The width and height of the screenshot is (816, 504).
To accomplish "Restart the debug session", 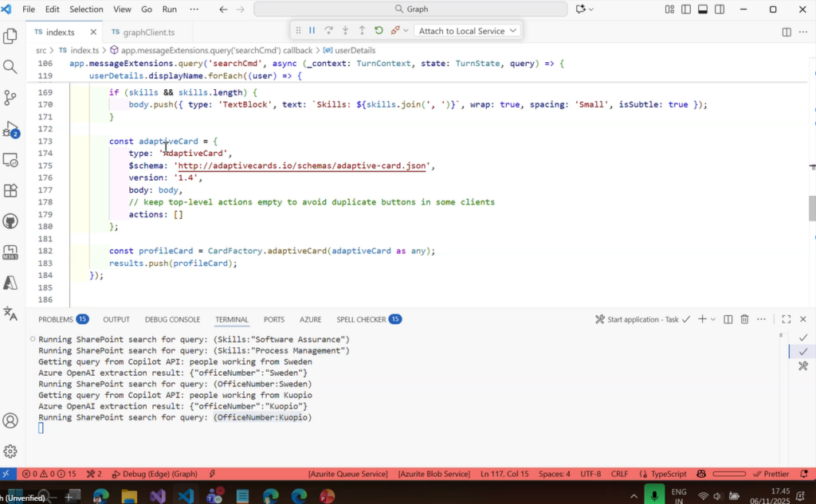I will 379,30.
